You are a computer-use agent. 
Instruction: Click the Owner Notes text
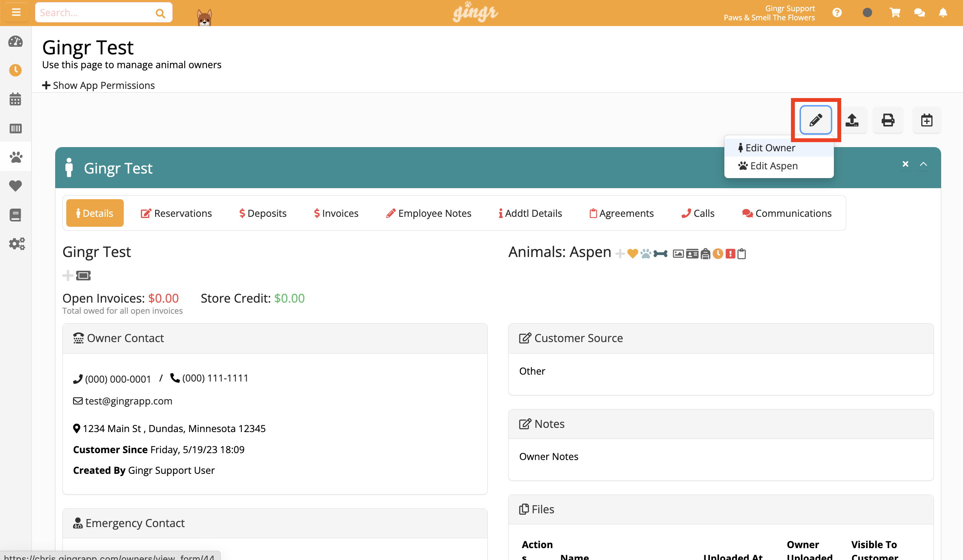[549, 456]
